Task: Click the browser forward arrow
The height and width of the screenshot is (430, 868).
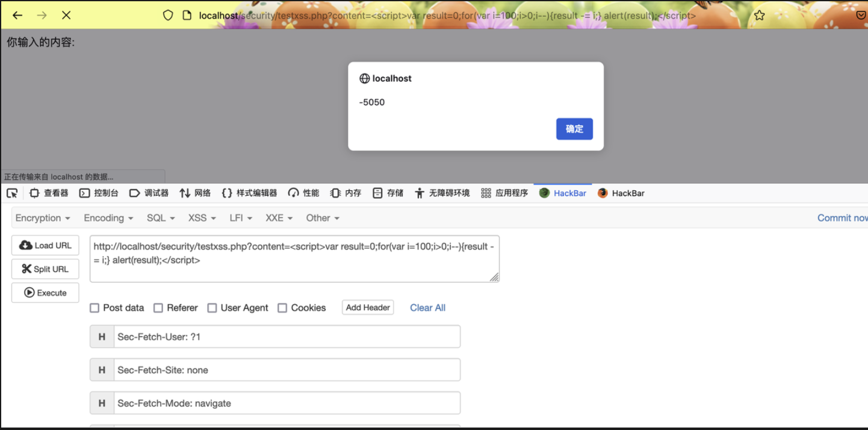Action: (x=42, y=15)
